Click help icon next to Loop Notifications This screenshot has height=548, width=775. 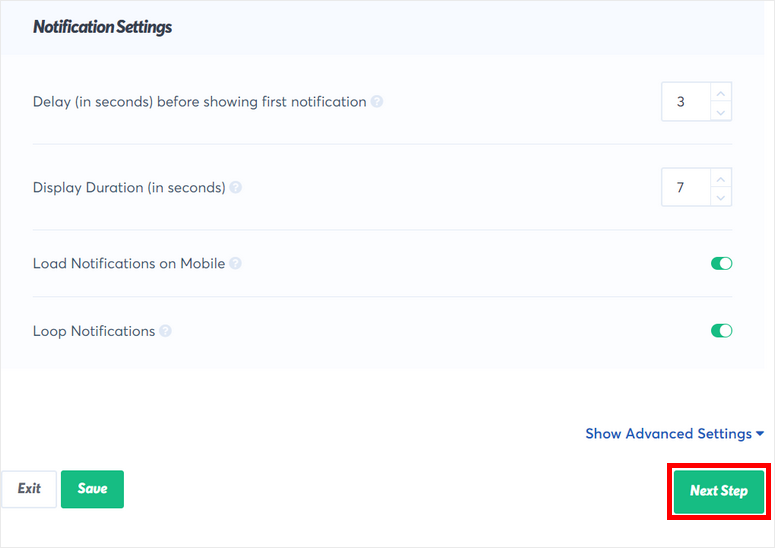coord(165,331)
